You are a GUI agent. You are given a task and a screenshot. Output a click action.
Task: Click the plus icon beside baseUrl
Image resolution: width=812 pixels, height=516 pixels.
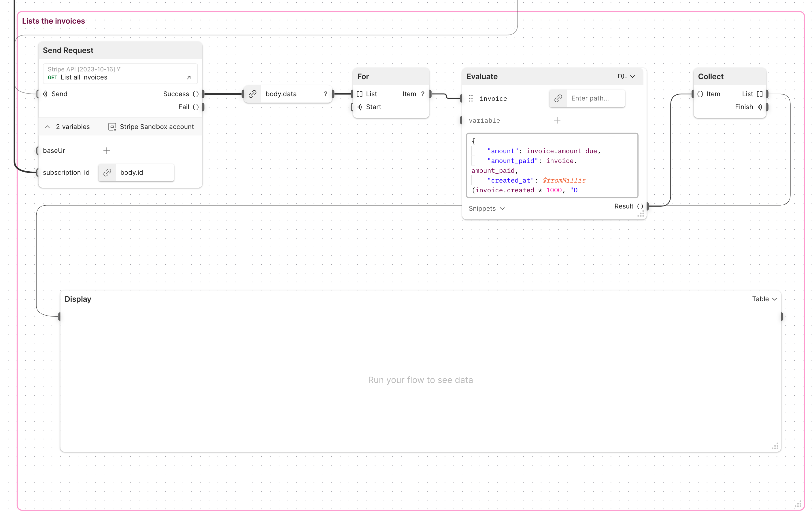(107, 151)
